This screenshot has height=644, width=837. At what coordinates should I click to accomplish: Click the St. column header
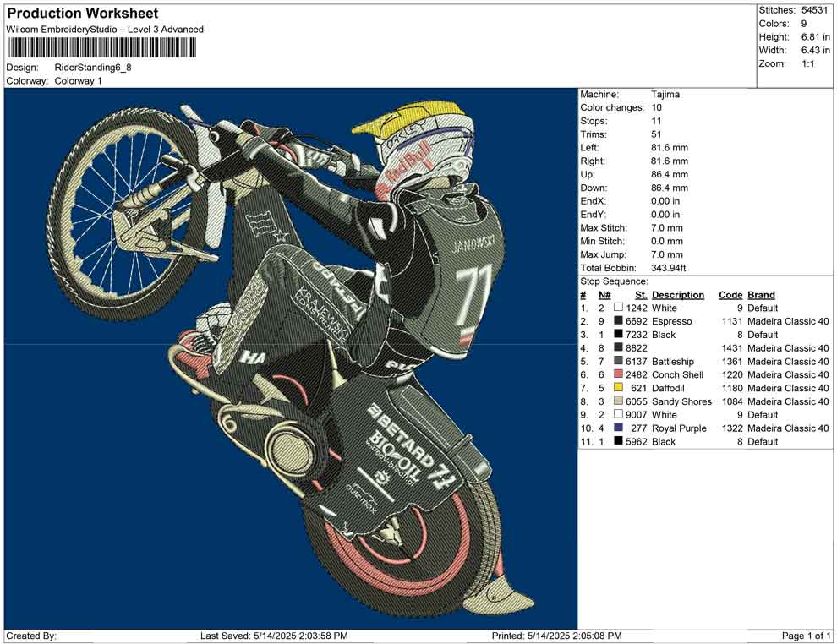(x=641, y=294)
